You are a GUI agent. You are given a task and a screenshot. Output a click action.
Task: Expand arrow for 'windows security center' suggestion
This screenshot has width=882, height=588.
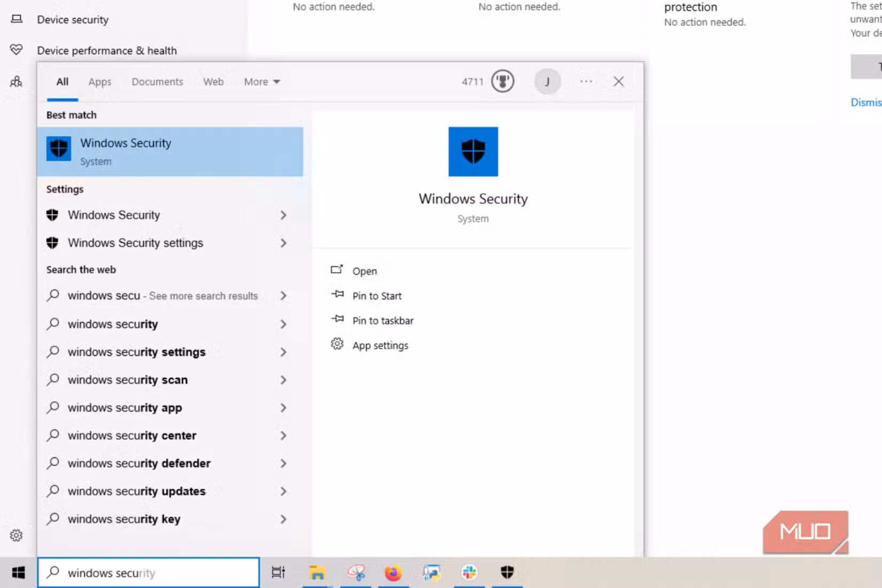(283, 436)
